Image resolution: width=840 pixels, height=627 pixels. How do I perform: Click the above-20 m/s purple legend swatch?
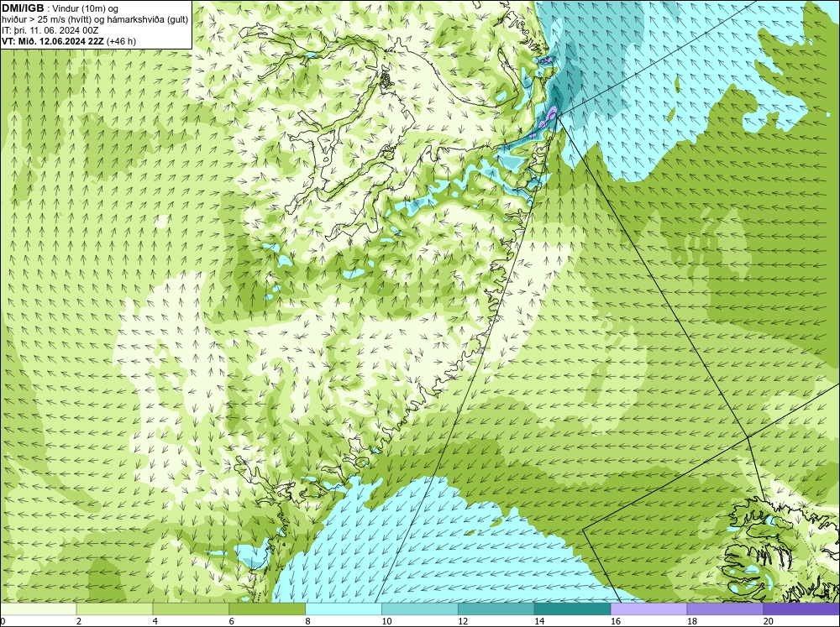801,609
